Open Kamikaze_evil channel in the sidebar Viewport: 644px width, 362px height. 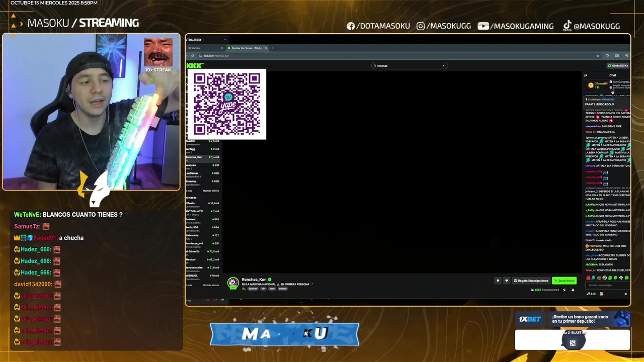tap(202, 244)
